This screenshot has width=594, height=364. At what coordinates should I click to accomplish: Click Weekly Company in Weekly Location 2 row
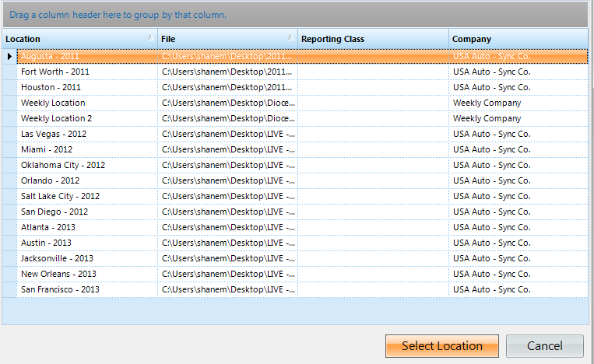click(x=487, y=118)
